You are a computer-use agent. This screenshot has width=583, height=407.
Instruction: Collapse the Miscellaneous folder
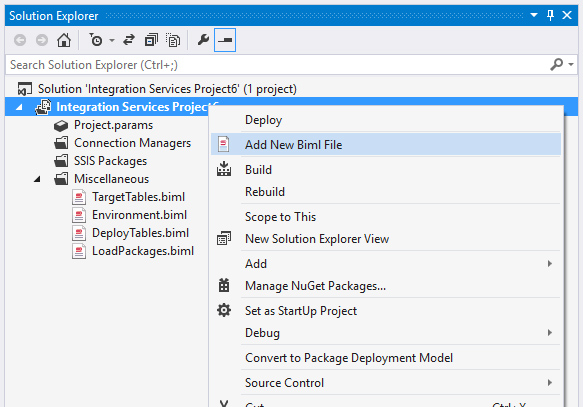pyautogui.click(x=37, y=180)
